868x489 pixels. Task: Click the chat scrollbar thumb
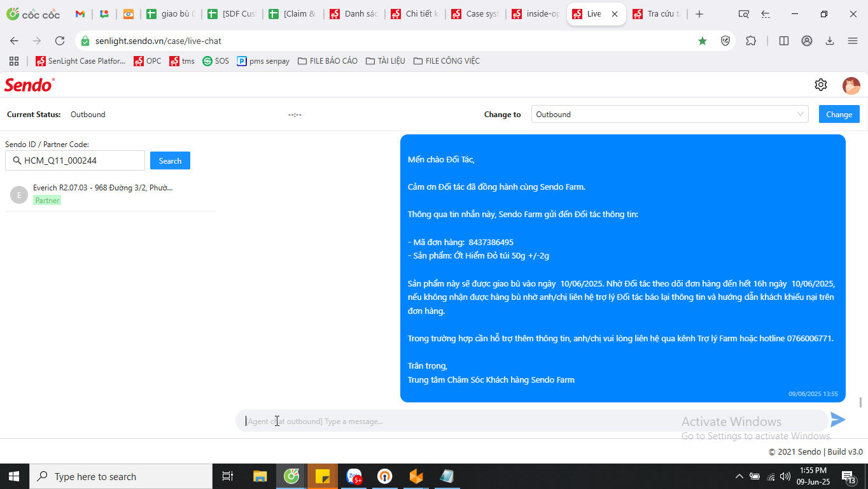click(861, 402)
